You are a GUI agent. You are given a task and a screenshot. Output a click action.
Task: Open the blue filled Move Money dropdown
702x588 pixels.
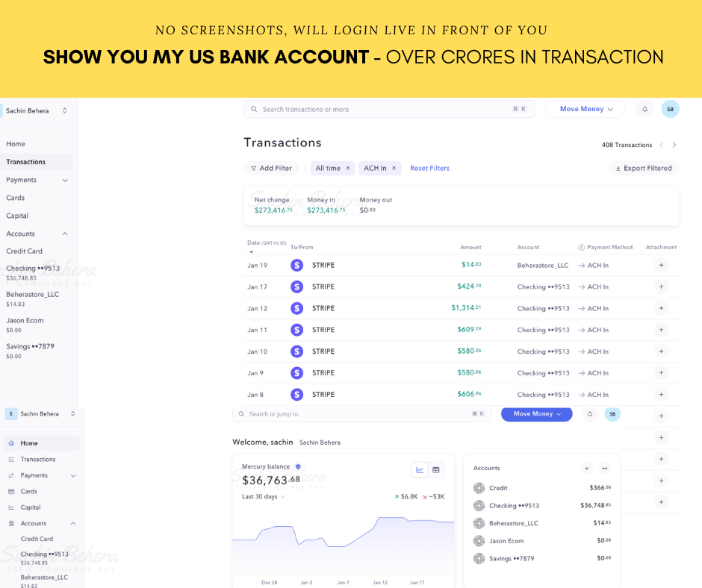pos(536,414)
